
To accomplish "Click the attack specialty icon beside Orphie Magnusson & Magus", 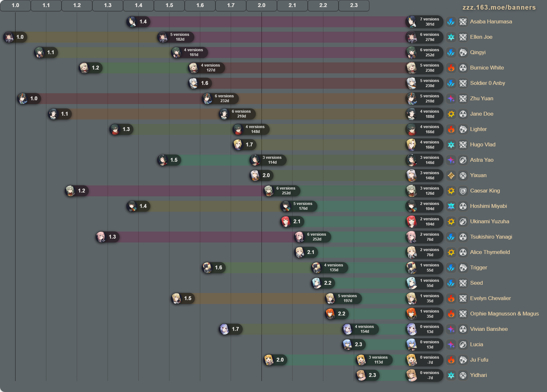I will tap(463, 314).
